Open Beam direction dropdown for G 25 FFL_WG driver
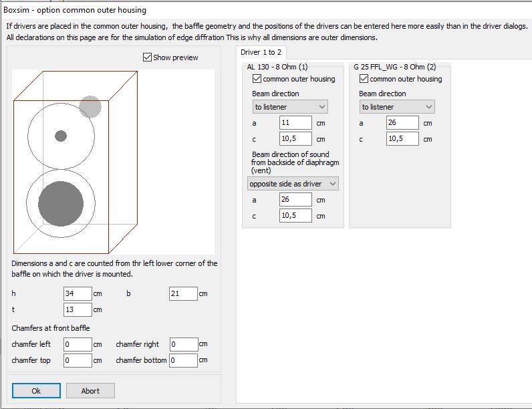Image resolution: width=532 pixels, height=409 pixels. [397, 107]
